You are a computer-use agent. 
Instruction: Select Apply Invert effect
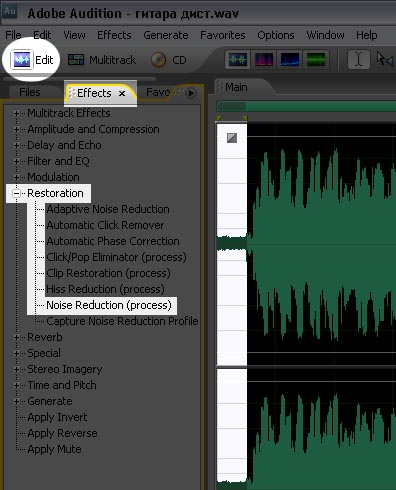tap(57, 417)
